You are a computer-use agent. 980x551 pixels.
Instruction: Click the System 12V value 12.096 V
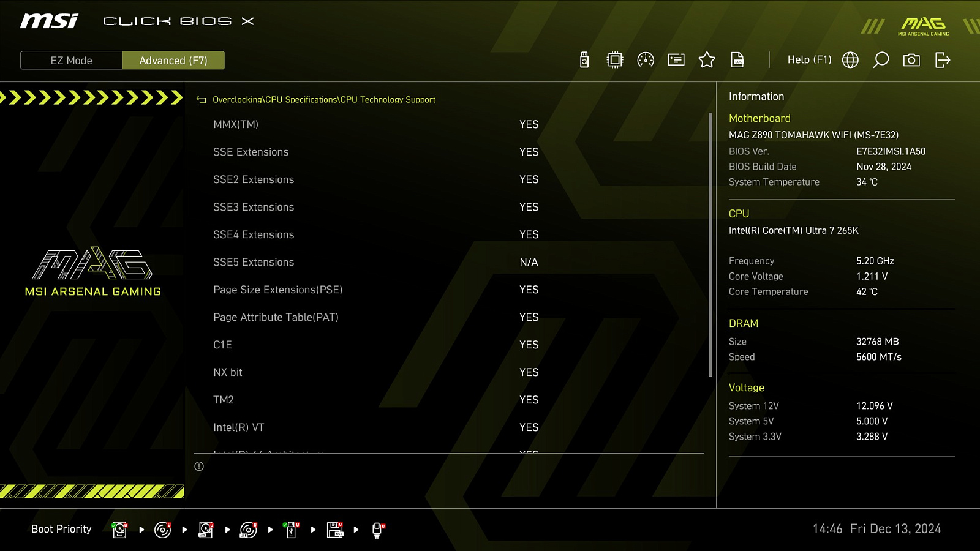[875, 406]
